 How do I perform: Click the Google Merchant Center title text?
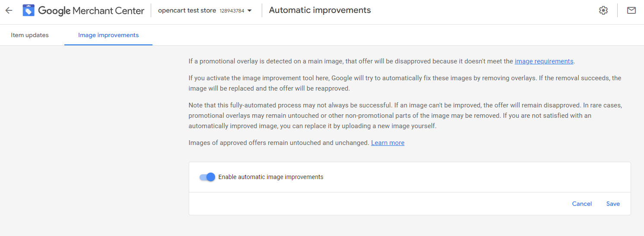91,11
